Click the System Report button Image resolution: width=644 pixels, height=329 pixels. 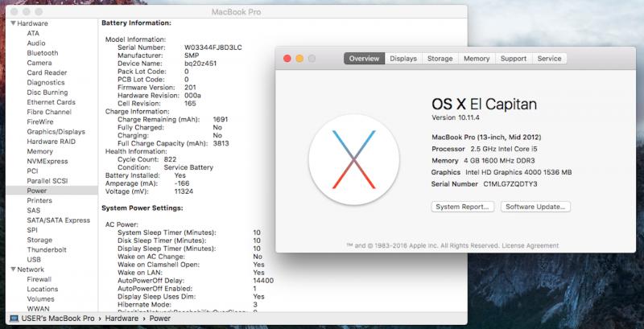(x=462, y=207)
